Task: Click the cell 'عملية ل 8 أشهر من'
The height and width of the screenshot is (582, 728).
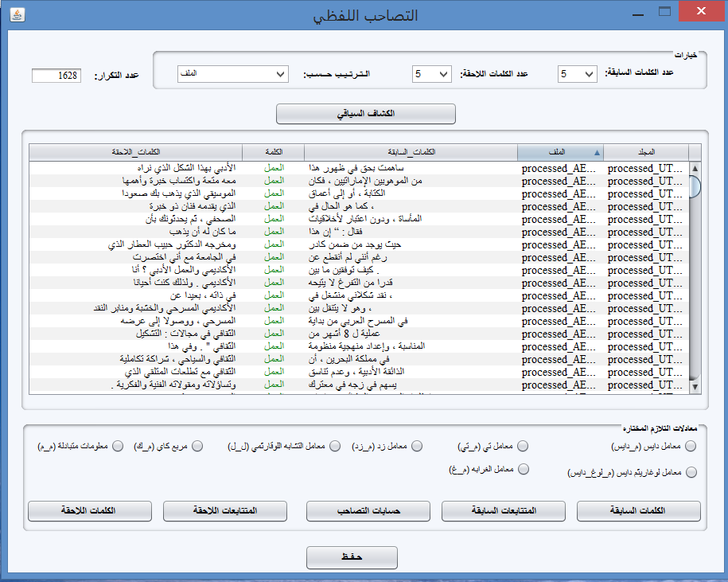Action: pos(411,334)
